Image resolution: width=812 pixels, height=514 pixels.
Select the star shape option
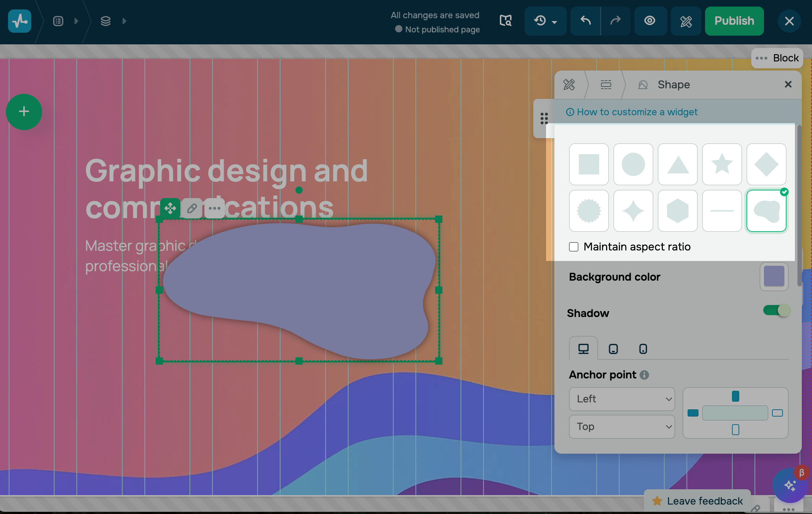tap(722, 164)
